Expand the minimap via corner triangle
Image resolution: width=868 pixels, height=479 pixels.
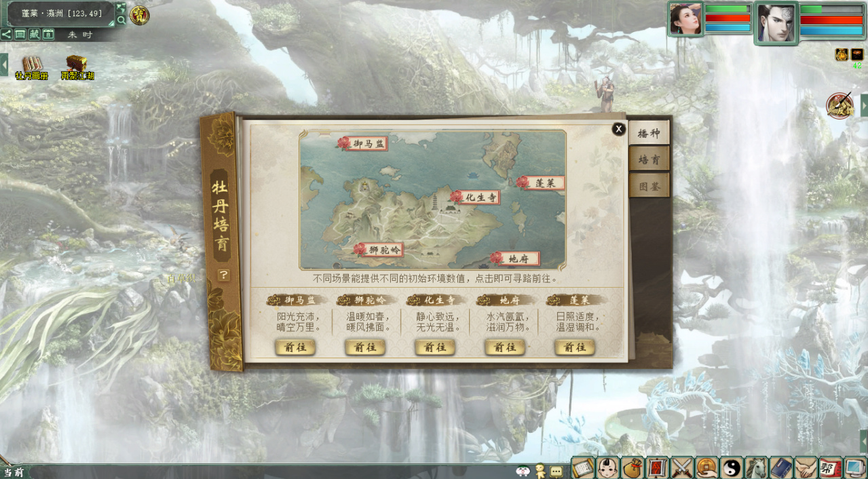pos(111,24)
